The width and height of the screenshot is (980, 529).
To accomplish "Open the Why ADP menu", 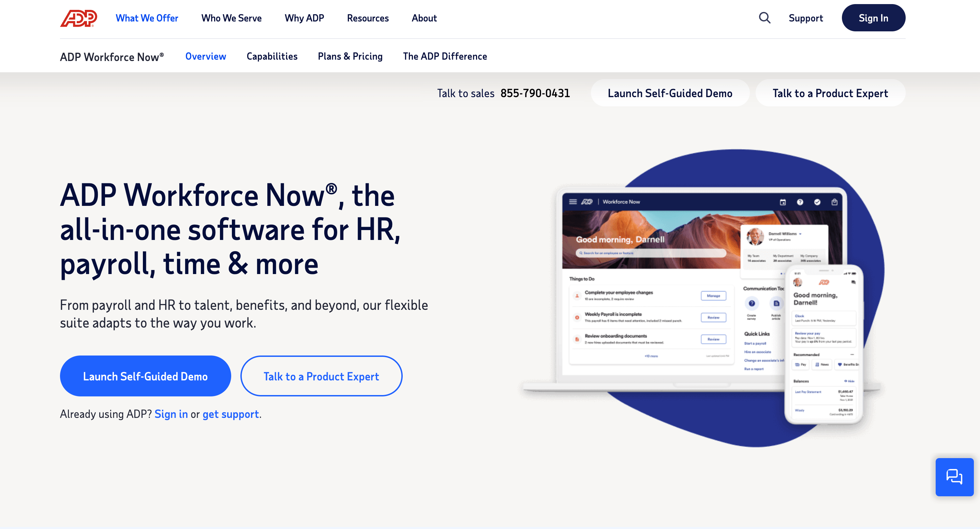I will pos(305,18).
